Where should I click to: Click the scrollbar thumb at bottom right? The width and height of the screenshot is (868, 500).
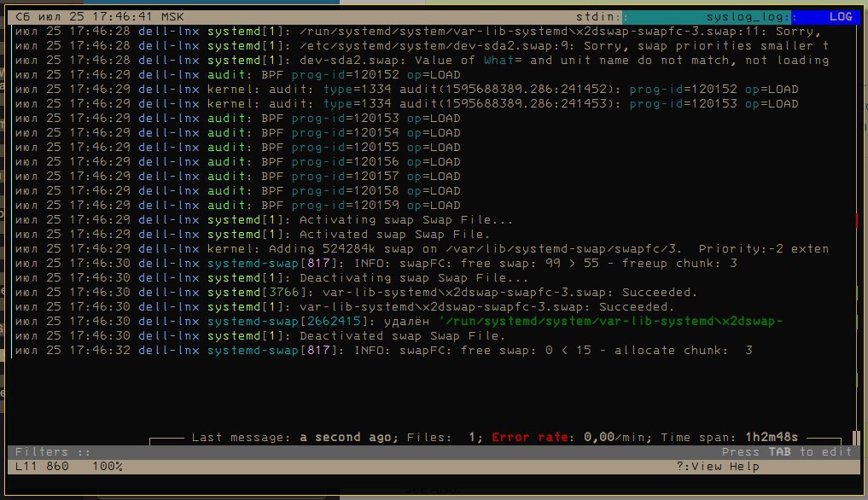coord(856,438)
